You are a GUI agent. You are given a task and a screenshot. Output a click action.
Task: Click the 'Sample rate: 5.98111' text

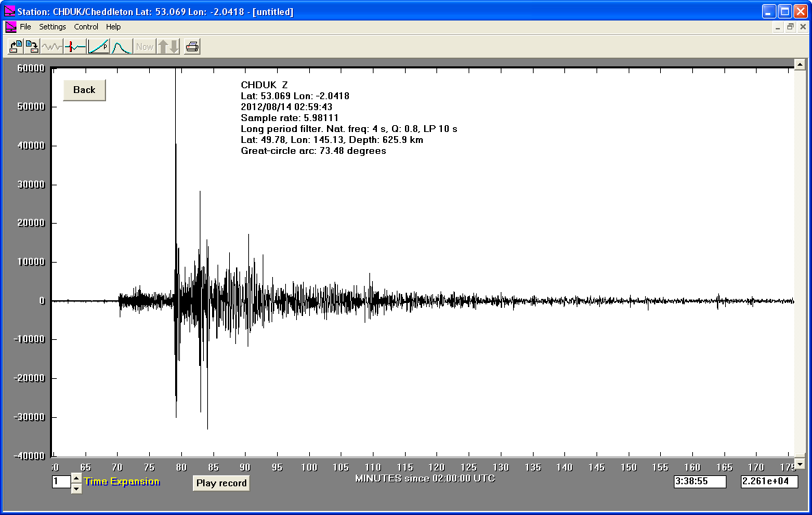coord(289,118)
